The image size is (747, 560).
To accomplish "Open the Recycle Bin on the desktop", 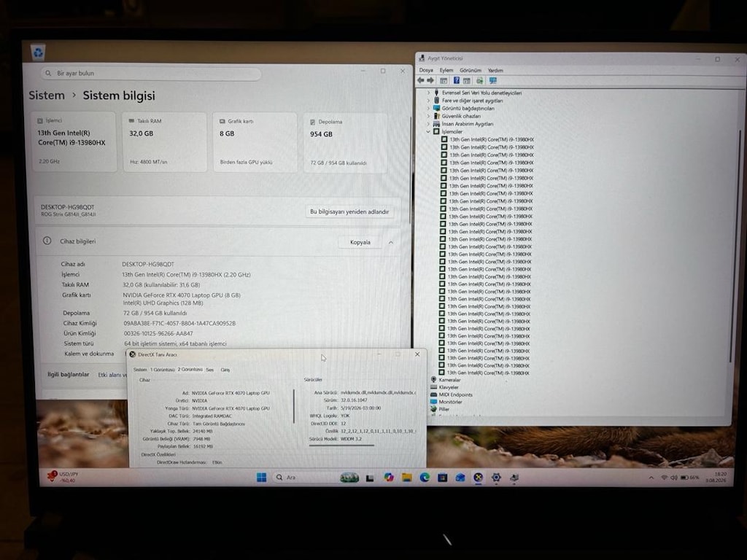I will point(38,52).
